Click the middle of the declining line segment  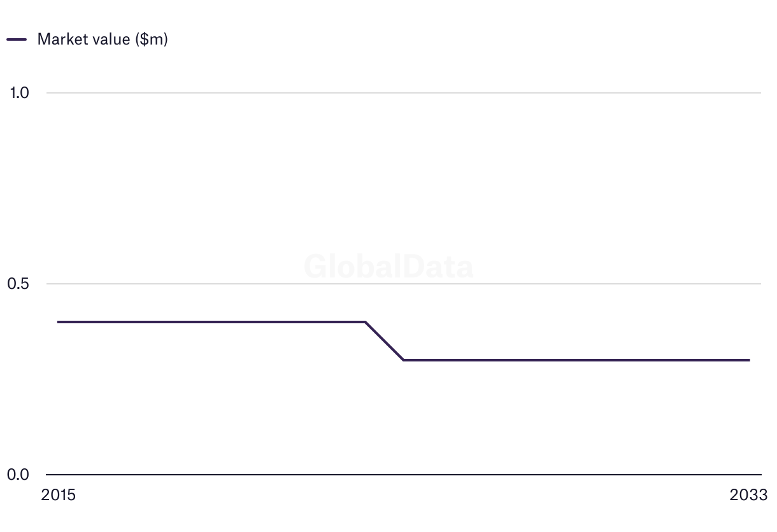(385, 341)
